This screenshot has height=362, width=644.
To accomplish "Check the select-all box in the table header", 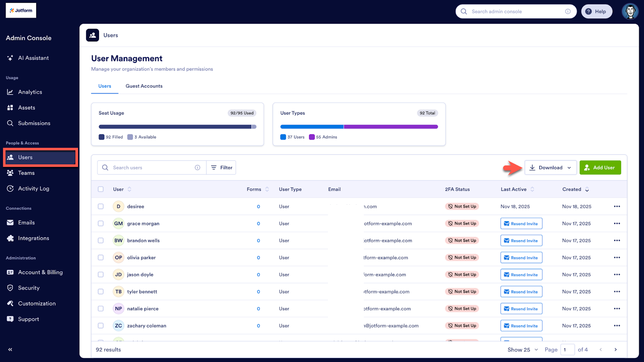I will click(101, 189).
